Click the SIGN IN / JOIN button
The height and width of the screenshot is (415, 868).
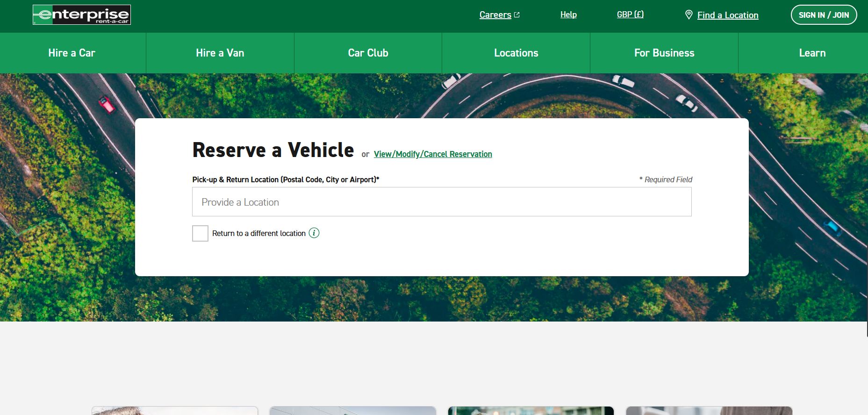tap(824, 15)
